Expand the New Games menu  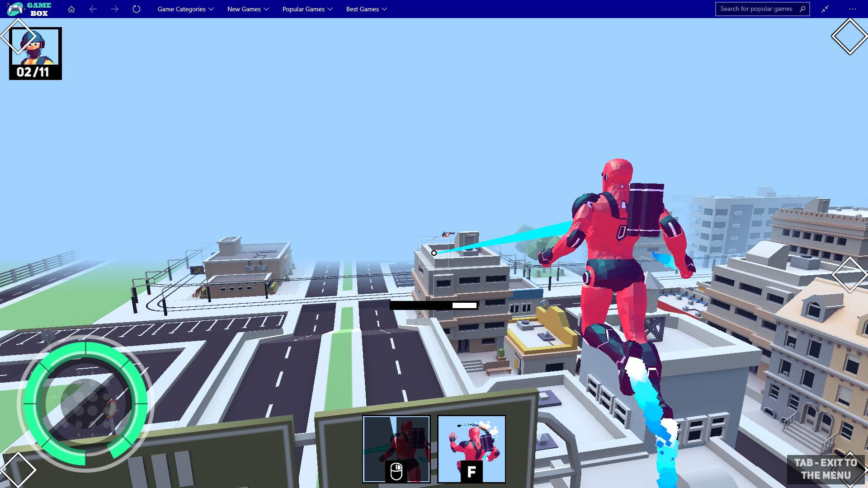248,9
